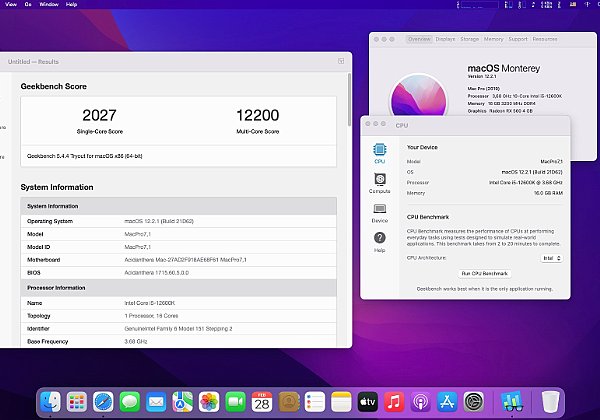Launch Safari from the dock
This screenshot has width=600, height=420.
(x=103, y=402)
